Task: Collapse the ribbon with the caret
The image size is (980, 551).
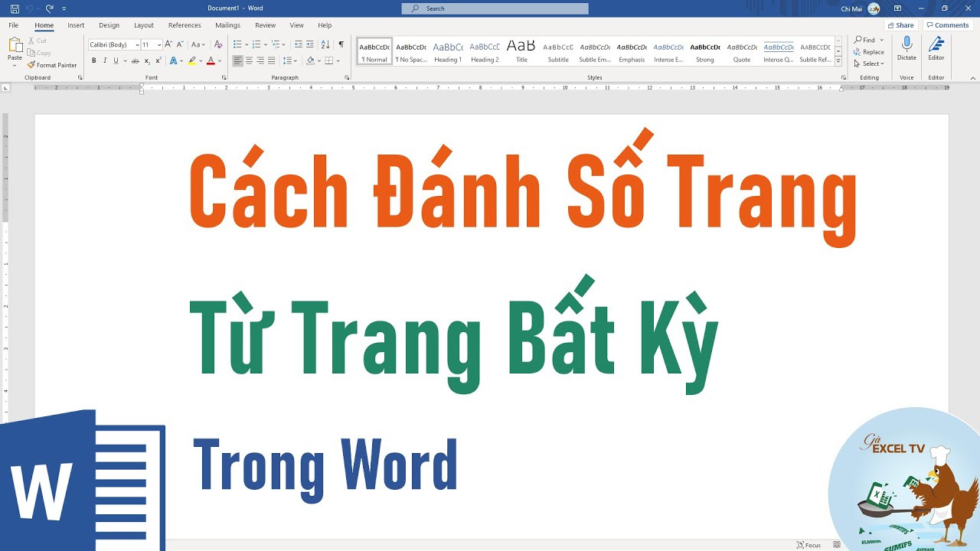Action: point(972,77)
